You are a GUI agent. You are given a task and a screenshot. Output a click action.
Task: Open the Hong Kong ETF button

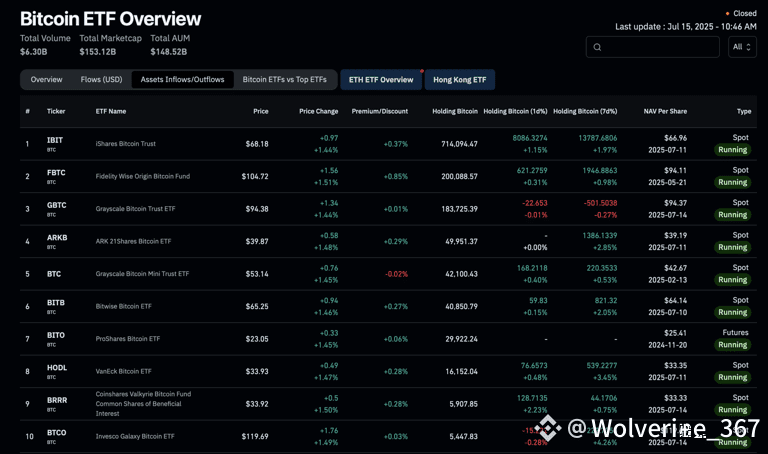(459, 80)
